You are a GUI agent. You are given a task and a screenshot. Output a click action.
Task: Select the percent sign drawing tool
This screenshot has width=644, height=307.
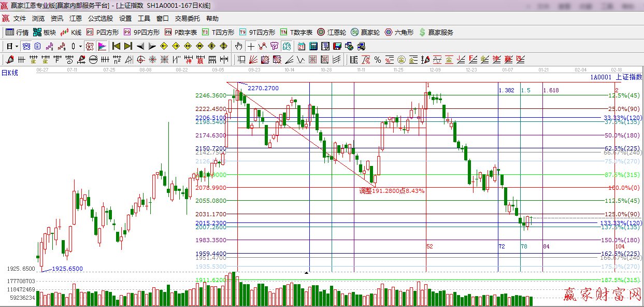click(378, 60)
